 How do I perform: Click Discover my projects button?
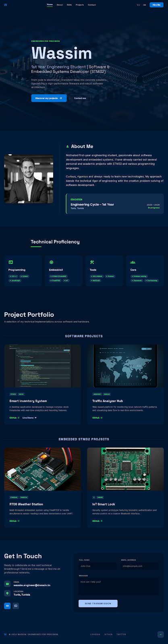[x=49, y=98]
